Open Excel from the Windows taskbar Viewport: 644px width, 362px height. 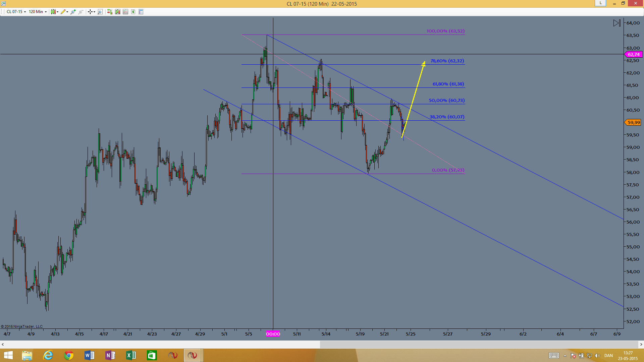click(x=131, y=355)
